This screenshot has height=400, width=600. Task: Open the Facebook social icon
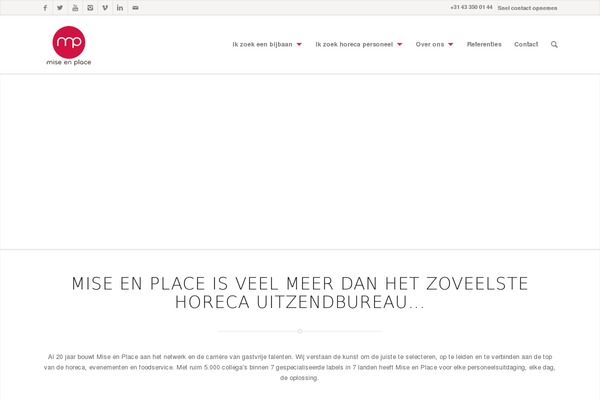tap(45, 8)
